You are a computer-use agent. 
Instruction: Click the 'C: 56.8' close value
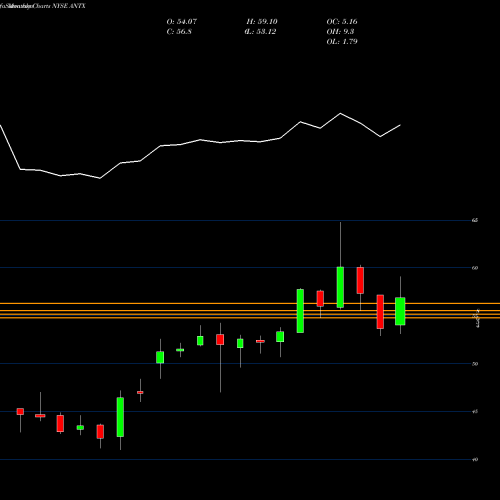(x=179, y=32)
